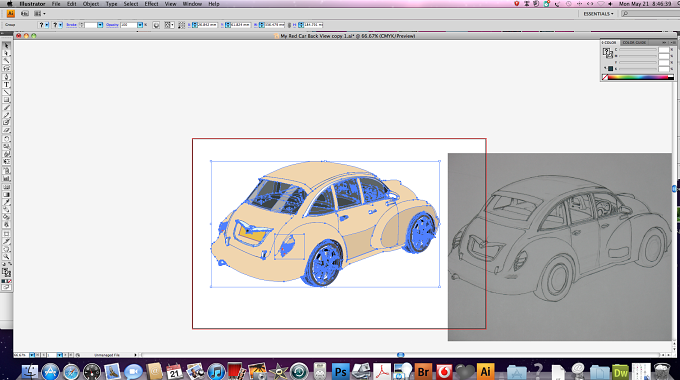The width and height of the screenshot is (680, 380).
Task: Set the None swatch in Color panel
Action: pyautogui.click(x=605, y=78)
